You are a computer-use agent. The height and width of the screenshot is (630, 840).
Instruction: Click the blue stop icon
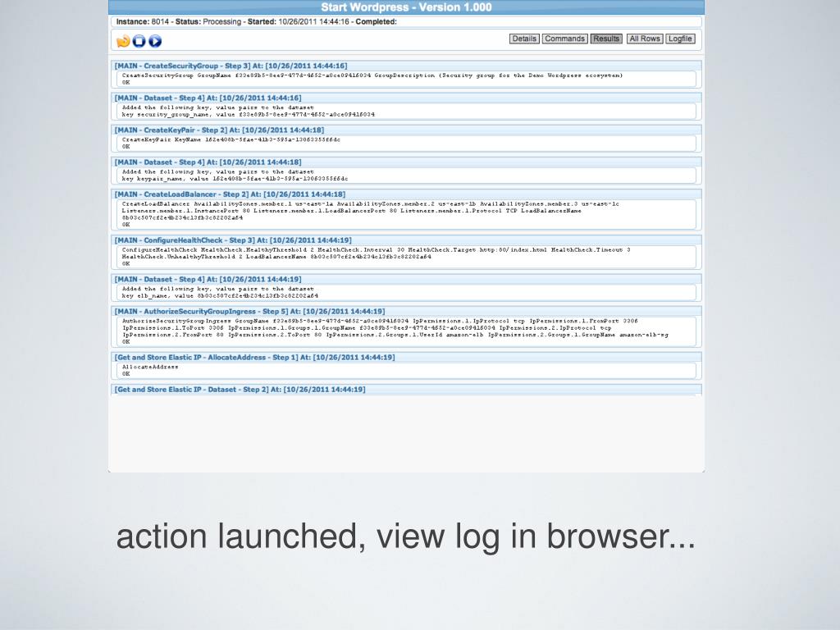(139, 41)
